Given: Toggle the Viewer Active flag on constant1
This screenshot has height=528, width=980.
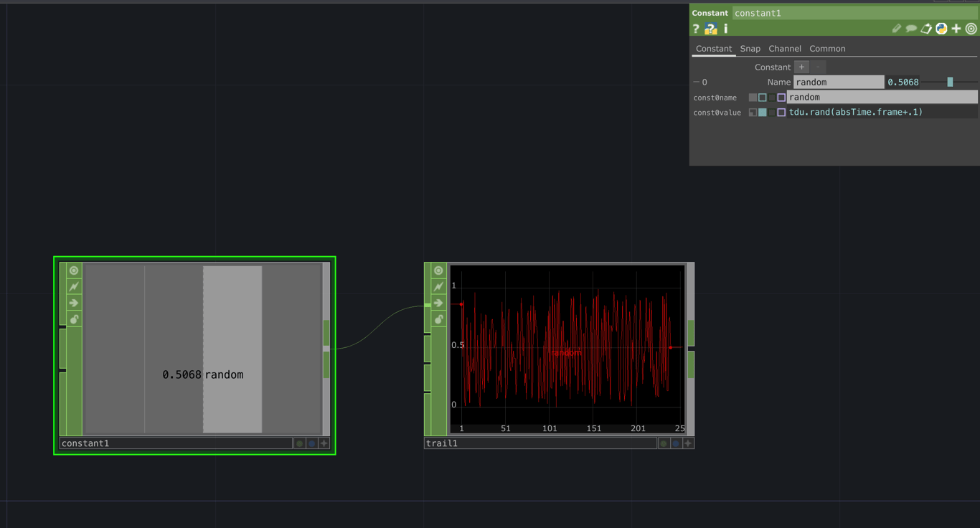Looking at the screenshot, I should (x=74, y=270).
